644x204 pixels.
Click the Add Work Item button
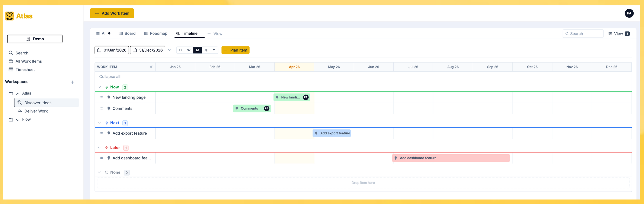point(112,13)
